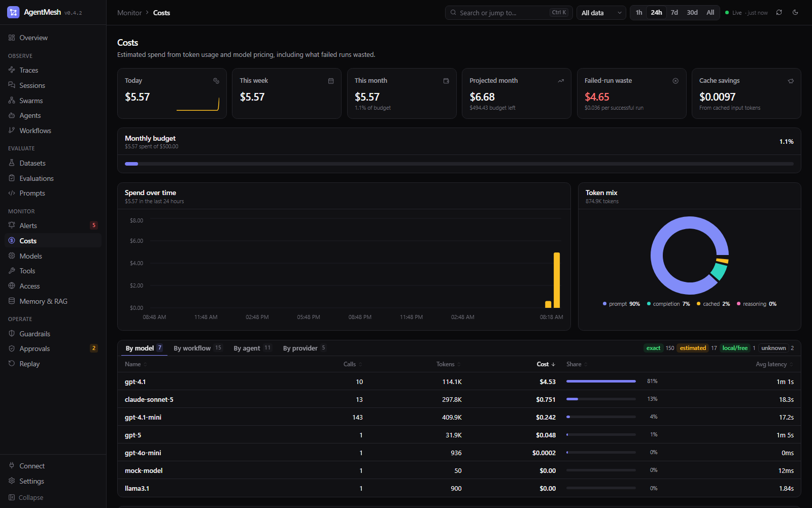The image size is (812, 508).
Task: Switch to By provider tab
Action: click(304, 348)
